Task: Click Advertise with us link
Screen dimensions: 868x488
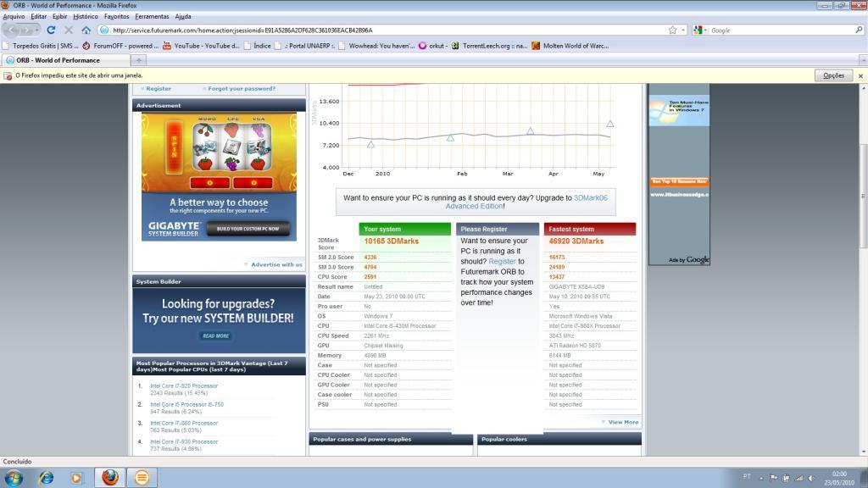Action: pos(276,264)
